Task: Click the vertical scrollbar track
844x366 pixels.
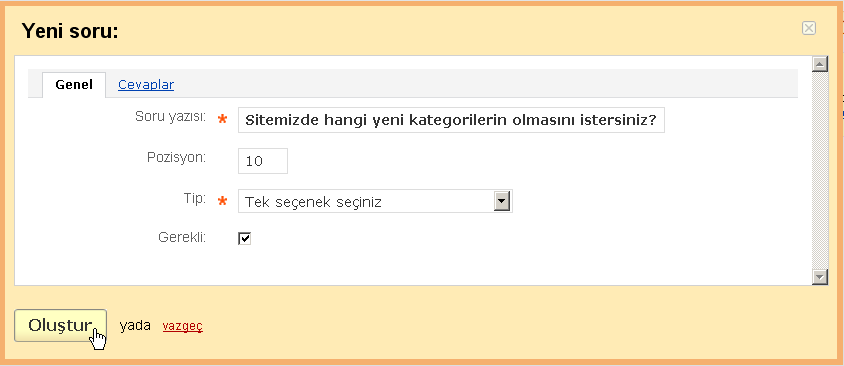Action: point(820,170)
